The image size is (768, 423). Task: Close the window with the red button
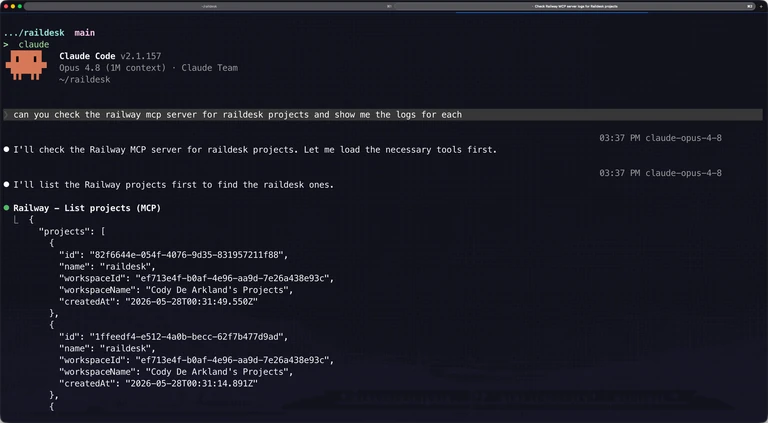click(x=6, y=6)
